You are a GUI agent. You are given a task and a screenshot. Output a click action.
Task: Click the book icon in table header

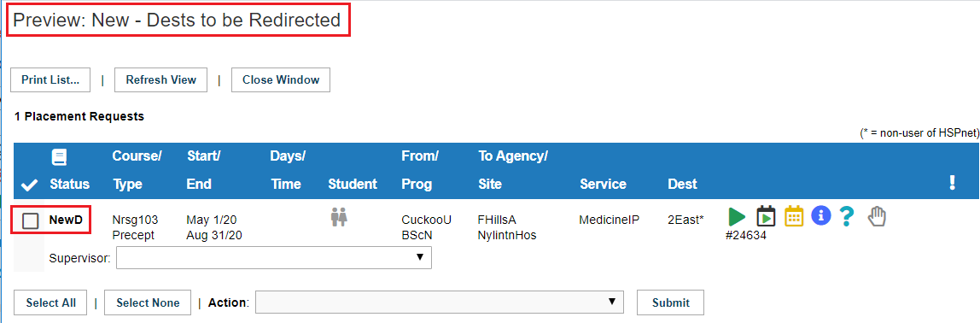click(x=60, y=157)
